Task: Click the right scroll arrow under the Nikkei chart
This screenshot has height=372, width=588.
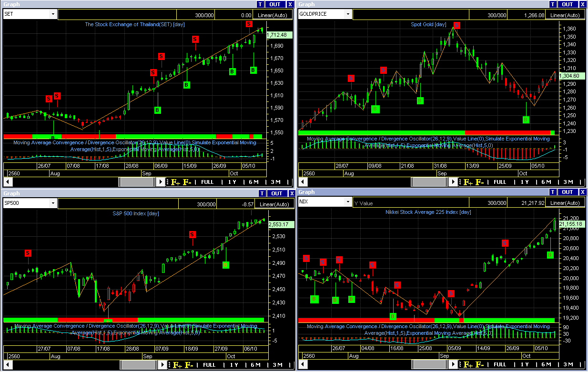Action: 454,364
